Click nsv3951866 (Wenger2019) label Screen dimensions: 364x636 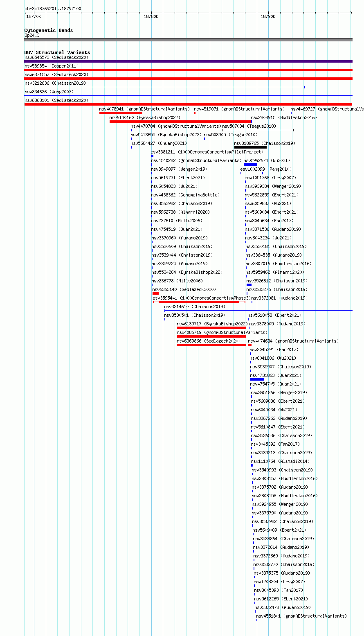(x=279, y=392)
